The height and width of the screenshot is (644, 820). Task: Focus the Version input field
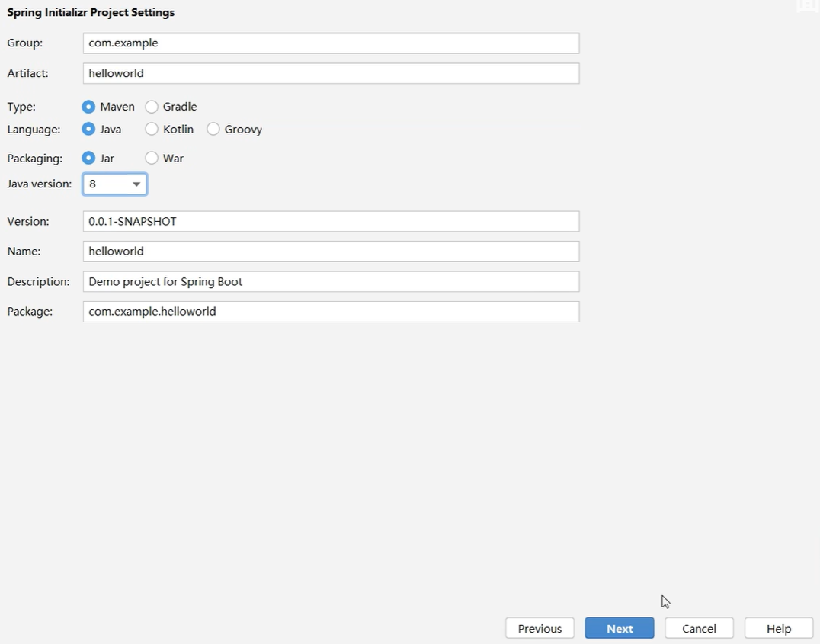coord(331,221)
